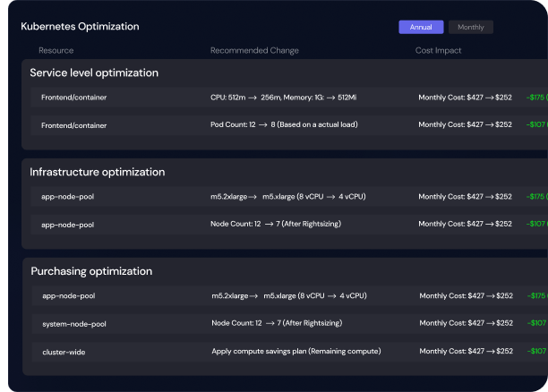Select the Frontend/container Pod Count row

click(289, 125)
